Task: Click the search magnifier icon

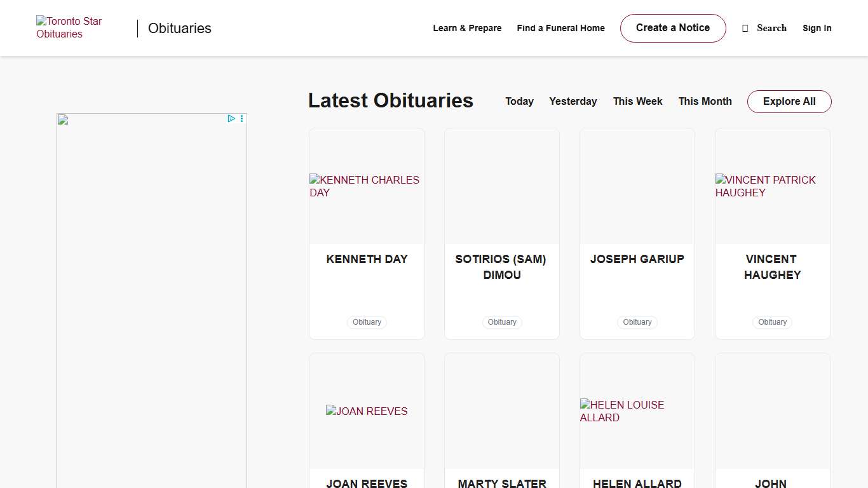Action: click(745, 28)
